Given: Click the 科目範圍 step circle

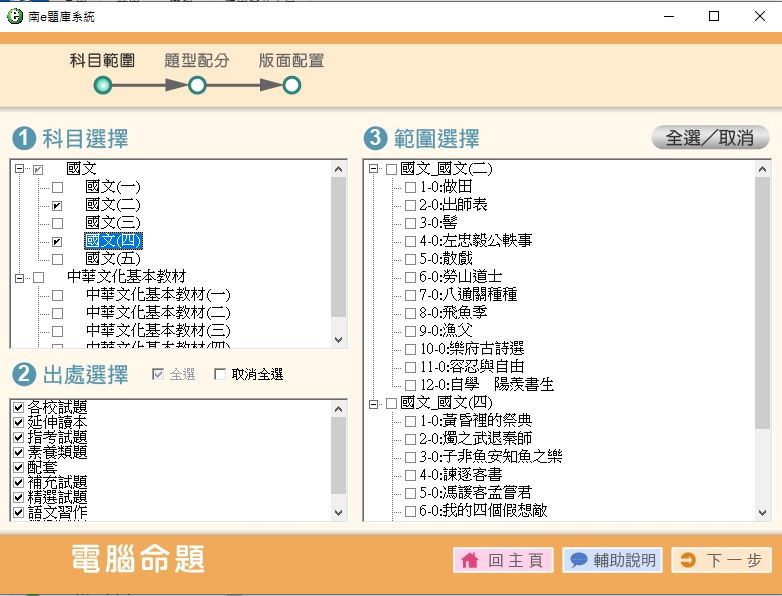Looking at the screenshot, I should coord(102,86).
